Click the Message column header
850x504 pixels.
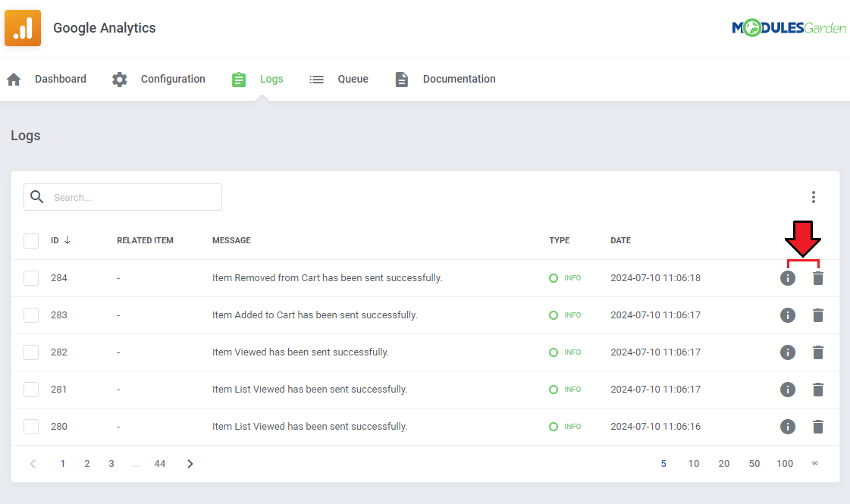[x=231, y=240]
